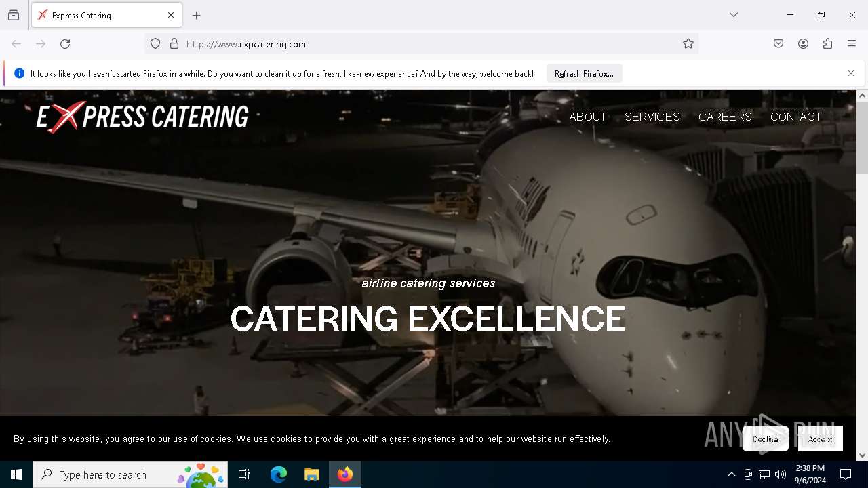Open the extensions puzzle icon
Viewport: 868px width, 488px height.
click(x=827, y=44)
